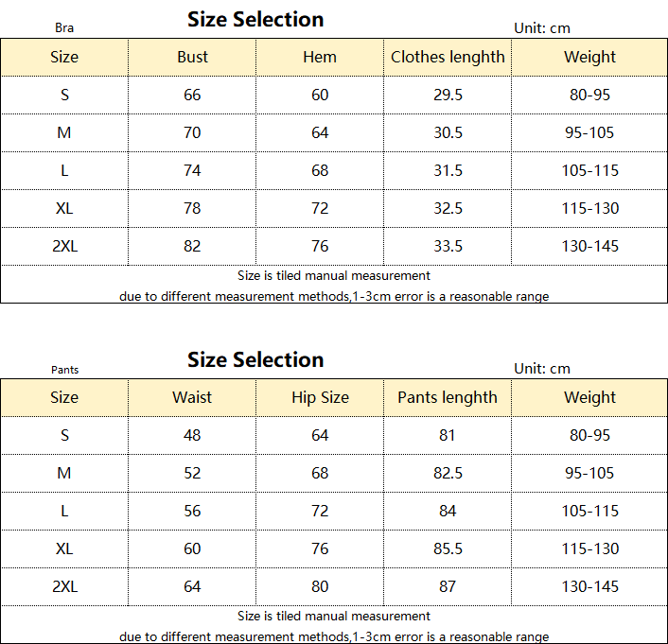Image resolution: width=668 pixels, height=644 pixels.
Task: Click the 56 waist value cell
Action: coord(192,511)
